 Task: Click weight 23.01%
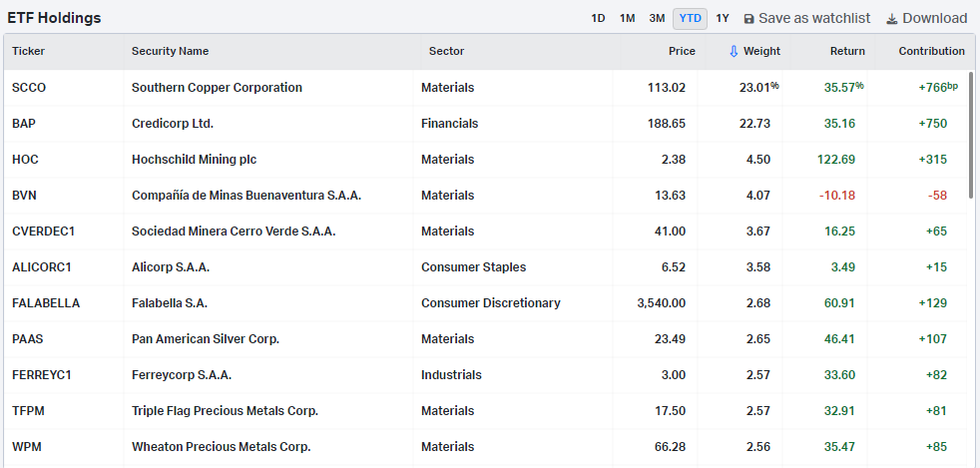(758, 88)
